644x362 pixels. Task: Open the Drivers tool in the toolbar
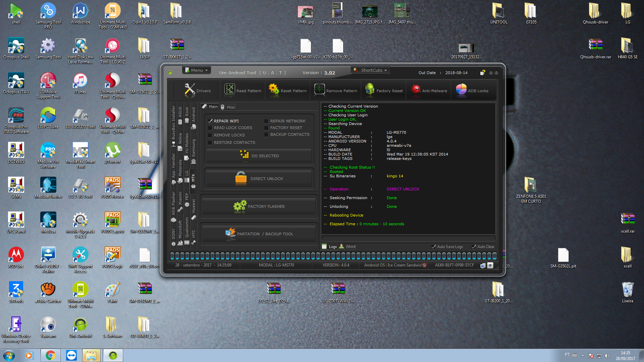(x=197, y=90)
